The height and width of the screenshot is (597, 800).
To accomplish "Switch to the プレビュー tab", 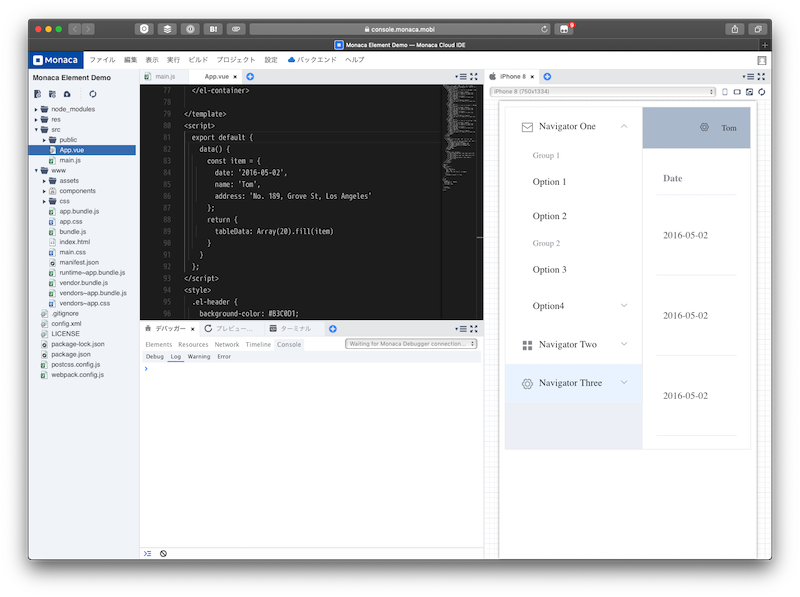I will pos(229,329).
